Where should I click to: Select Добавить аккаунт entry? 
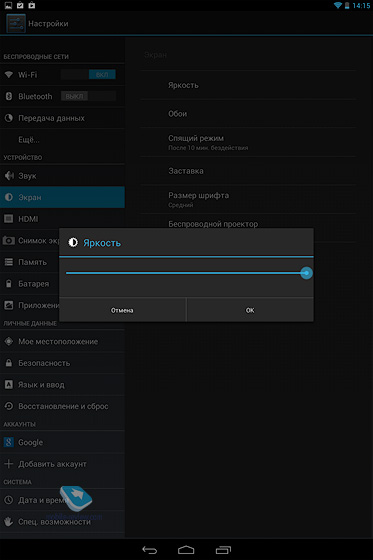pos(62,464)
